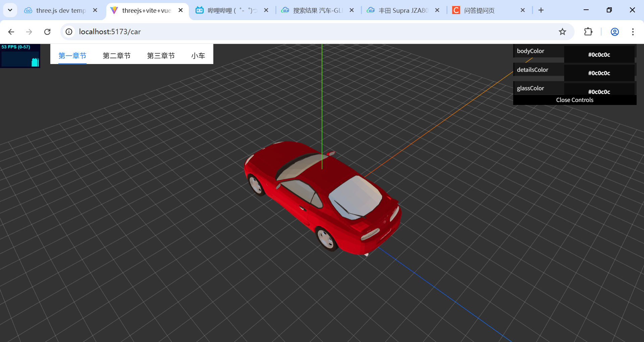
Task: Go back to previous page
Action: 11,32
